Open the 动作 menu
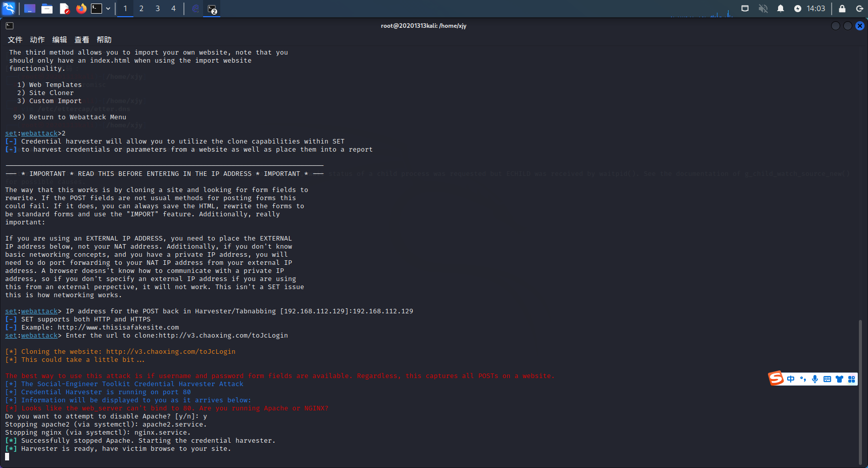The height and width of the screenshot is (468, 868). (x=37, y=40)
